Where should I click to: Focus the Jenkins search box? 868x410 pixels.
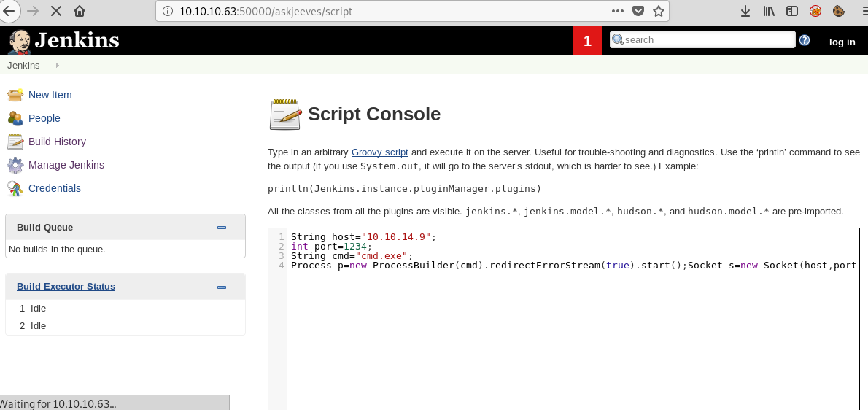pos(702,40)
